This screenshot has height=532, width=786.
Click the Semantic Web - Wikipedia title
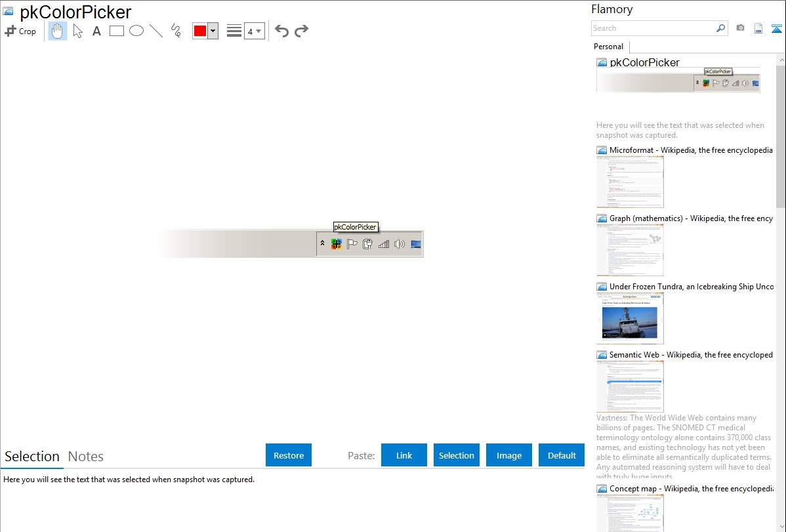pyautogui.click(x=691, y=354)
